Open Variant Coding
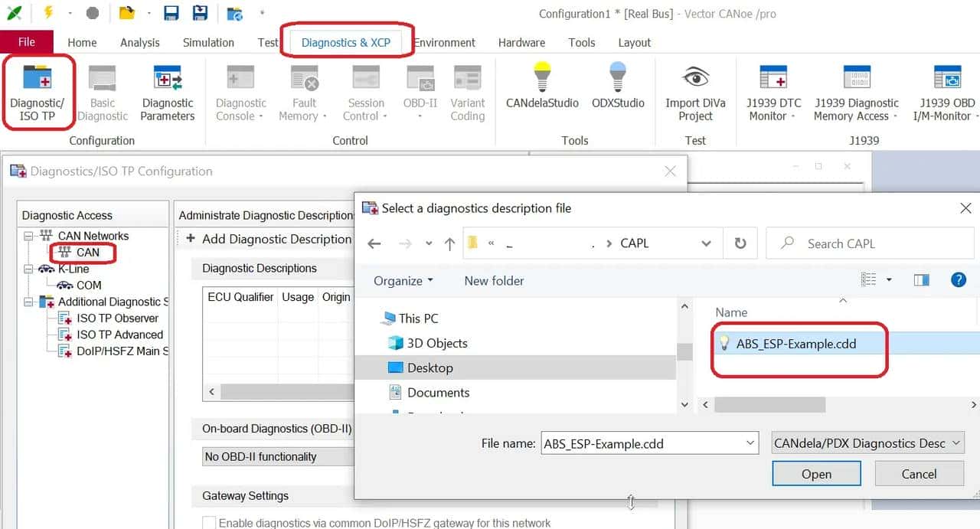Image resolution: width=980 pixels, height=529 pixels. point(467,93)
